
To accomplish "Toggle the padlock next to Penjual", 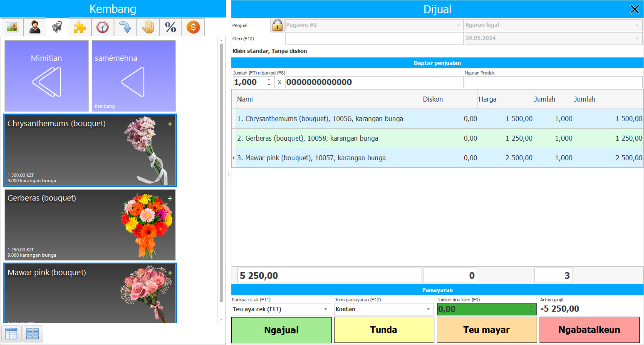I will point(277,25).
